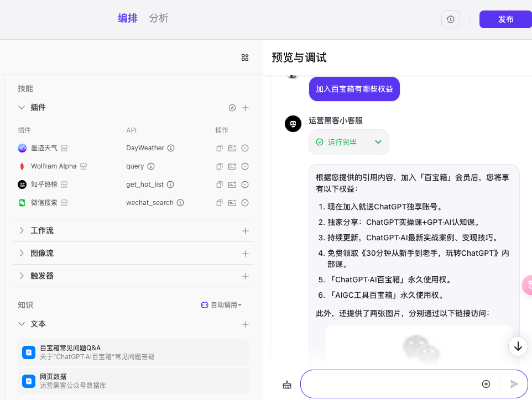Edit parameters for 知乎热榜 plugin

(x=232, y=185)
